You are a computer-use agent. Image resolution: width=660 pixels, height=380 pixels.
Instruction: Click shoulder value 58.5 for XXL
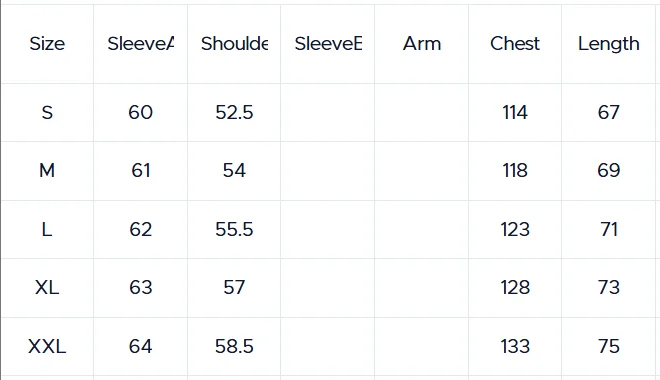234,347
